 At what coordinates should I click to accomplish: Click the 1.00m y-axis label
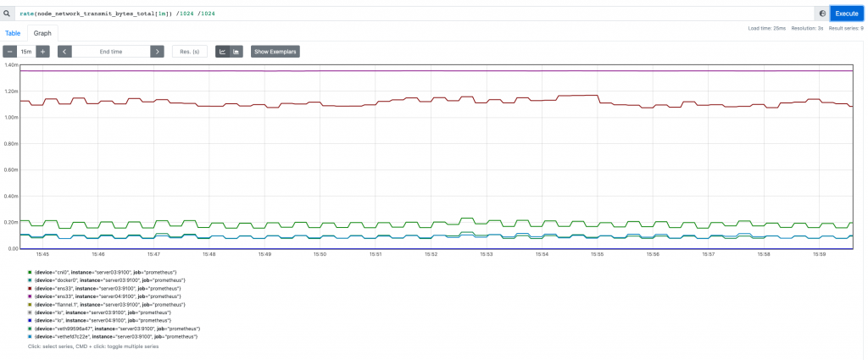(x=11, y=117)
